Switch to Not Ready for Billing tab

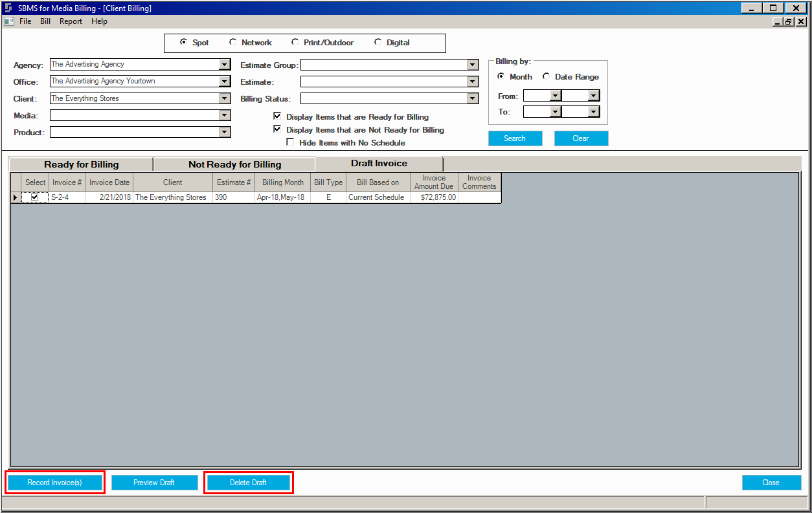click(x=234, y=164)
